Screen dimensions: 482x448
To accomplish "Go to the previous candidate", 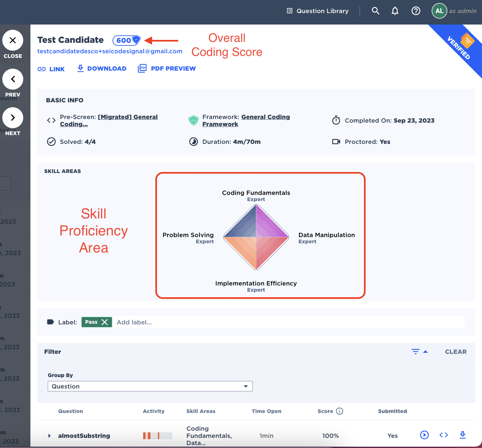I will 13,79.
